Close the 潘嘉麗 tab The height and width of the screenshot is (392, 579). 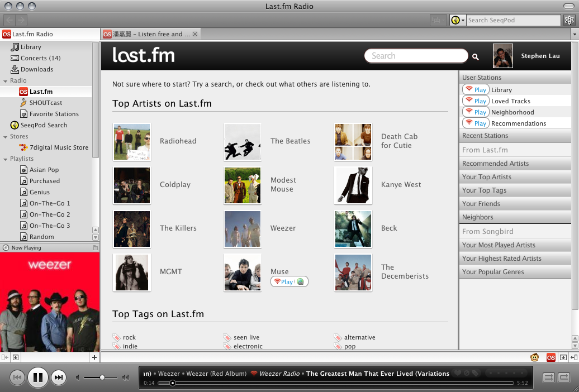(x=195, y=34)
